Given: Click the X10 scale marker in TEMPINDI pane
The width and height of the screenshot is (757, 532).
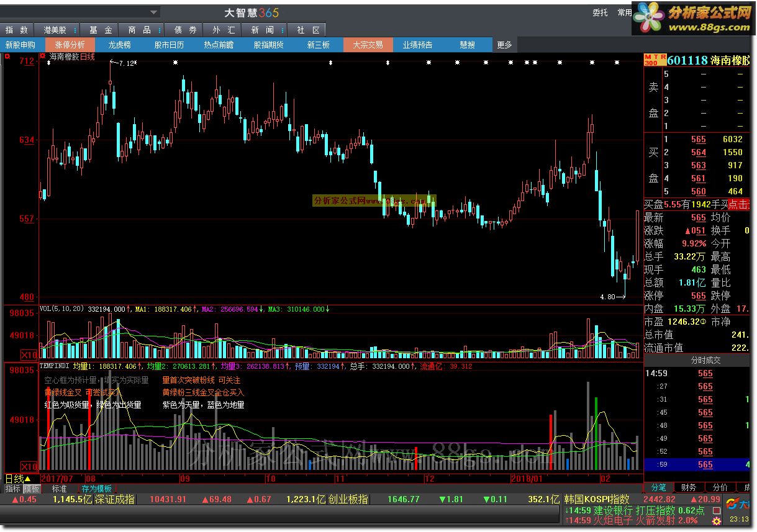Looking at the screenshot, I should pos(29,466).
